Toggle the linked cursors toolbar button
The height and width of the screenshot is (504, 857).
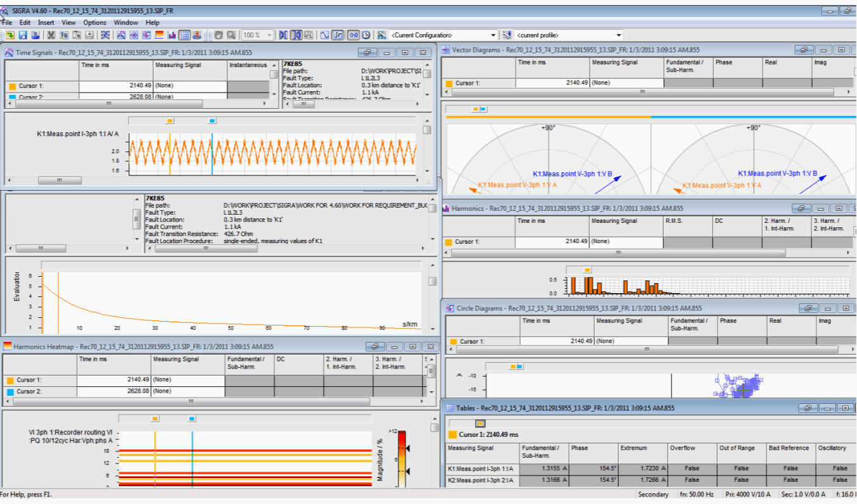(x=353, y=35)
